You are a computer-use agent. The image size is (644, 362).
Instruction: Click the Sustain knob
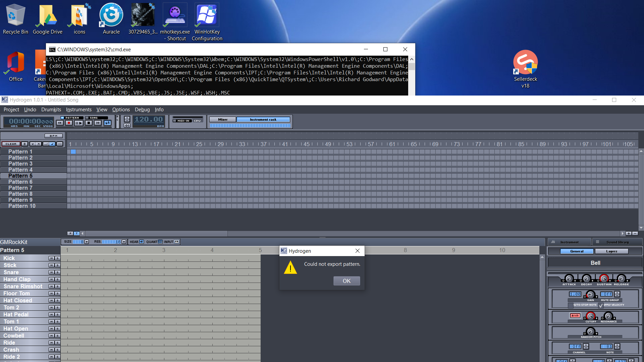[604, 278]
